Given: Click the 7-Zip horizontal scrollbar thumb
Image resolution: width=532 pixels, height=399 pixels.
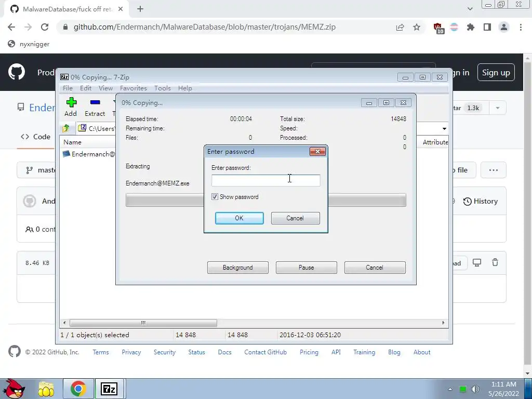Looking at the screenshot, I should coord(143,323).
